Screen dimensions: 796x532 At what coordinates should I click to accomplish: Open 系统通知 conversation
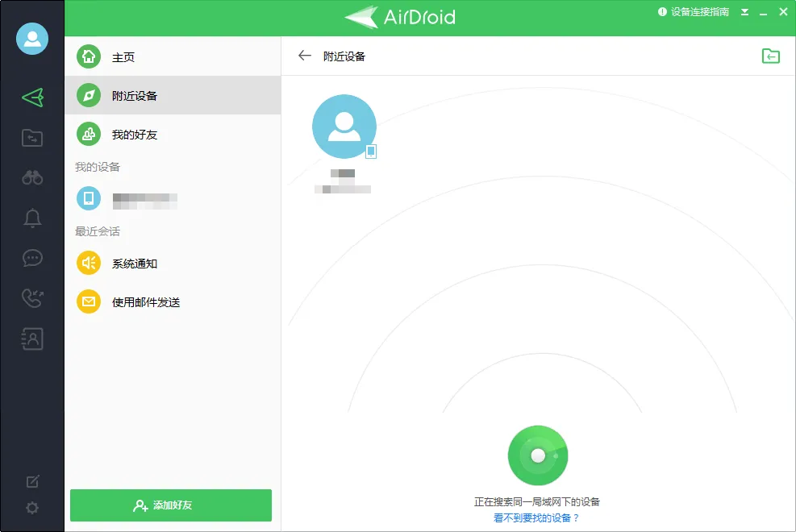(173, 264)
